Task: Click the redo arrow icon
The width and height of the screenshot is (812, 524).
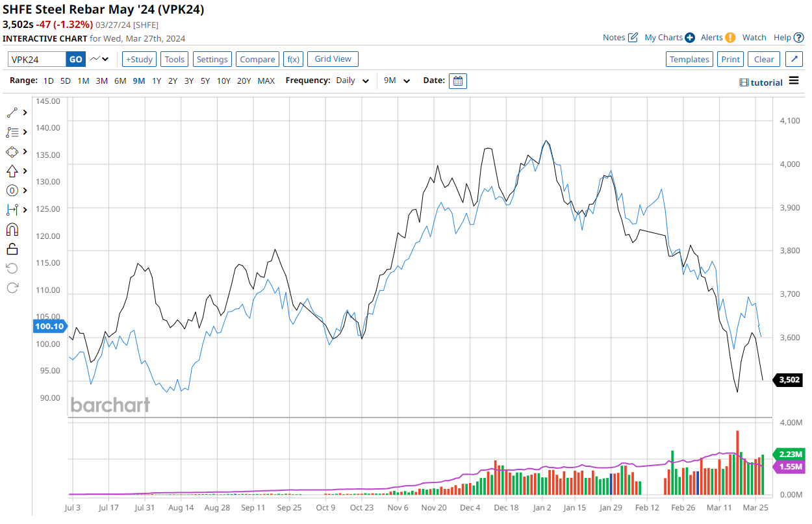Action: click(x=12, y=288)
